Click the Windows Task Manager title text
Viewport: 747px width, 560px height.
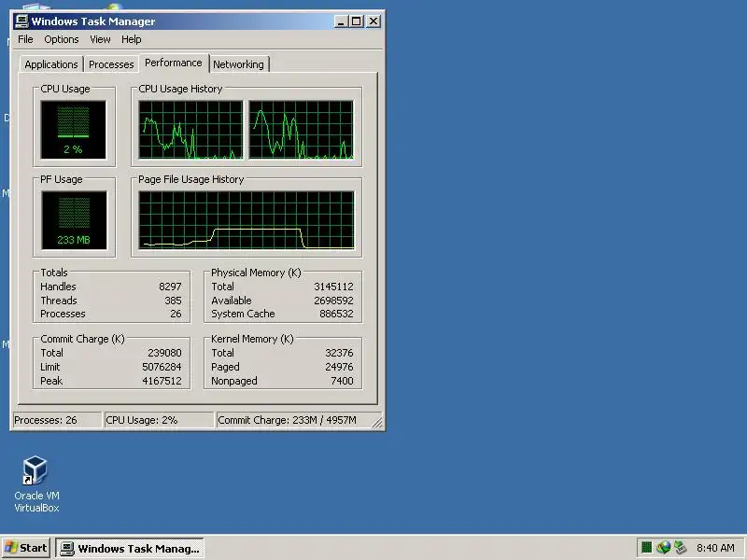point(92,21)
